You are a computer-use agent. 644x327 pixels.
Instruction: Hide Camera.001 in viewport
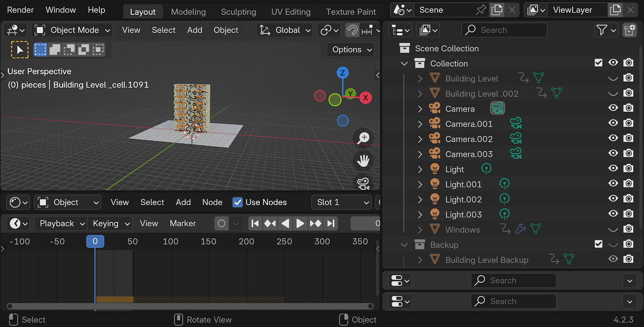pos(613,123)
